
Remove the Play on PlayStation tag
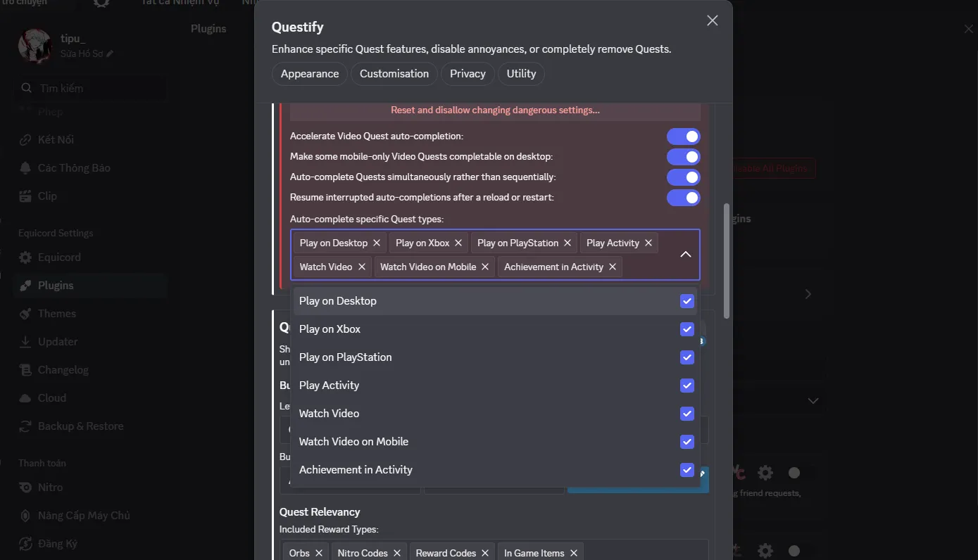pyautogui.click(x=568, y=243)
